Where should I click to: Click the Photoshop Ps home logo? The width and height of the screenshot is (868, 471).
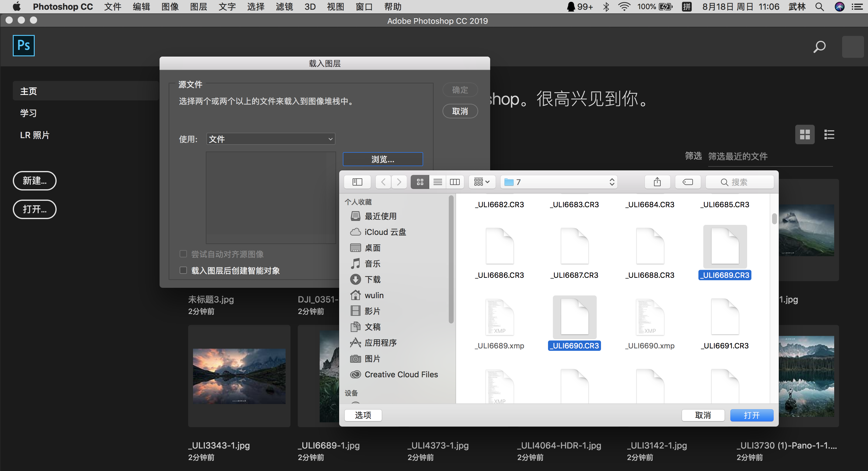point(23,45)
